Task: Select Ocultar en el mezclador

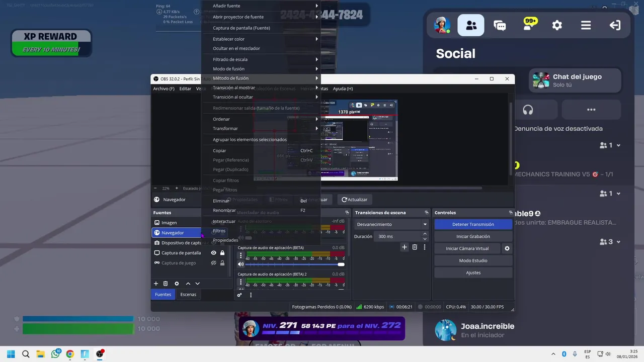Action: click(x=261, y=49)
